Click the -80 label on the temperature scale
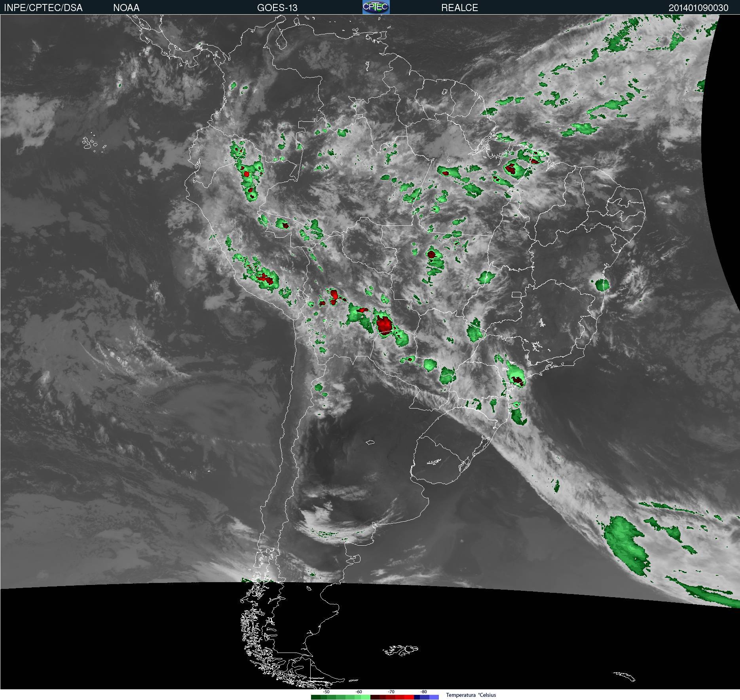The image size is (740, 700). click(423, 692)
